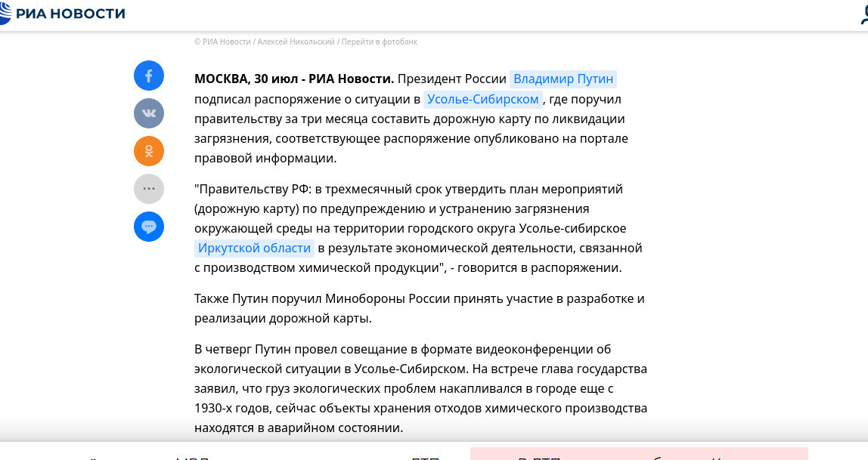Open the Владимир Путин link

[563, 79]
